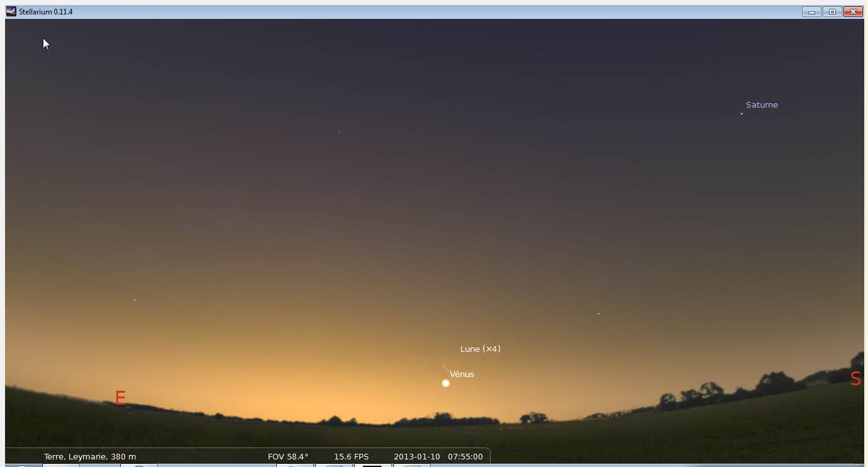Minimize the Stellarium window
This screenshot has width=868, height=467.
coord(811,11)
